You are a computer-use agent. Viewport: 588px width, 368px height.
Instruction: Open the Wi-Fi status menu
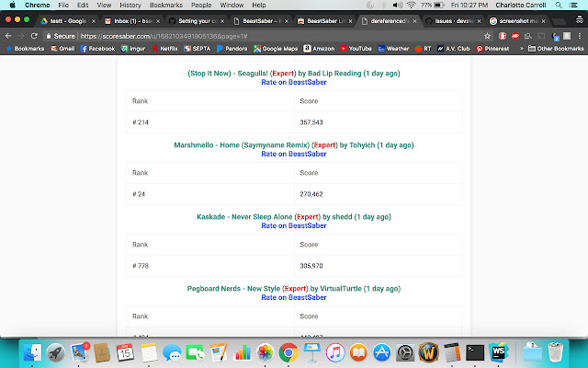(x=412, y=6)
